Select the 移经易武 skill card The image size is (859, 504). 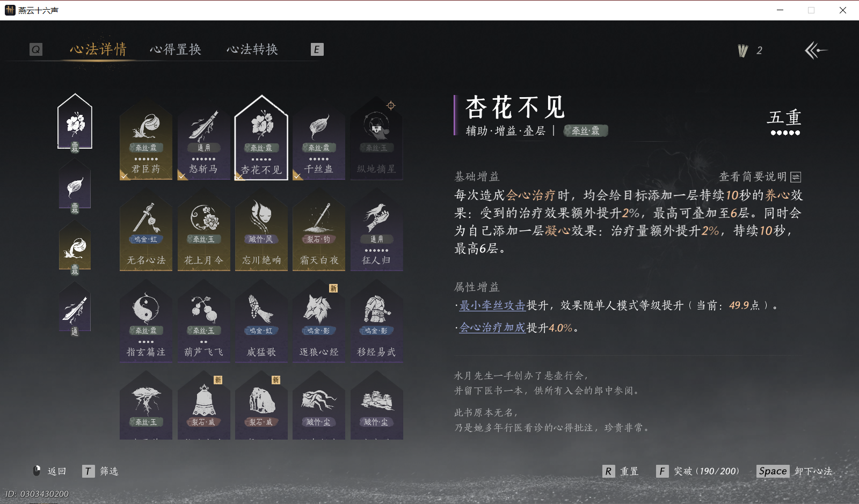click(377, 321)
